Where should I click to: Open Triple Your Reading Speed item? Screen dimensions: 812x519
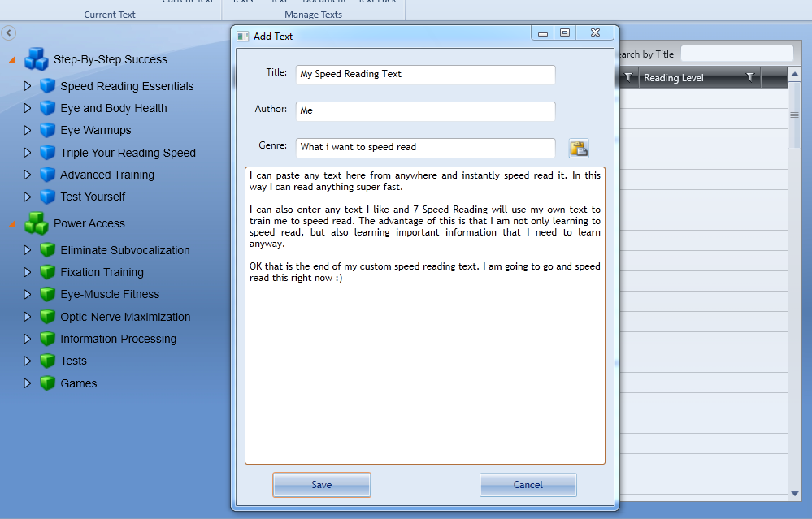[128, 153]
